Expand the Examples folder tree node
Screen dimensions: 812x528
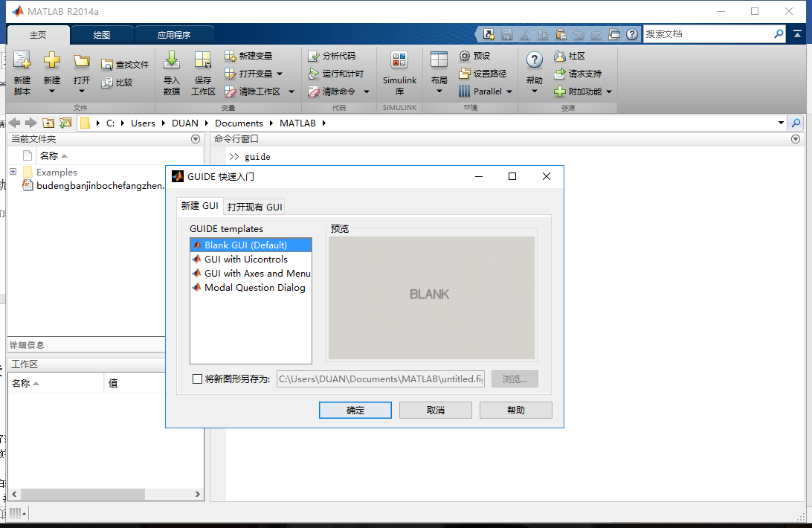(x=13, y=172)
